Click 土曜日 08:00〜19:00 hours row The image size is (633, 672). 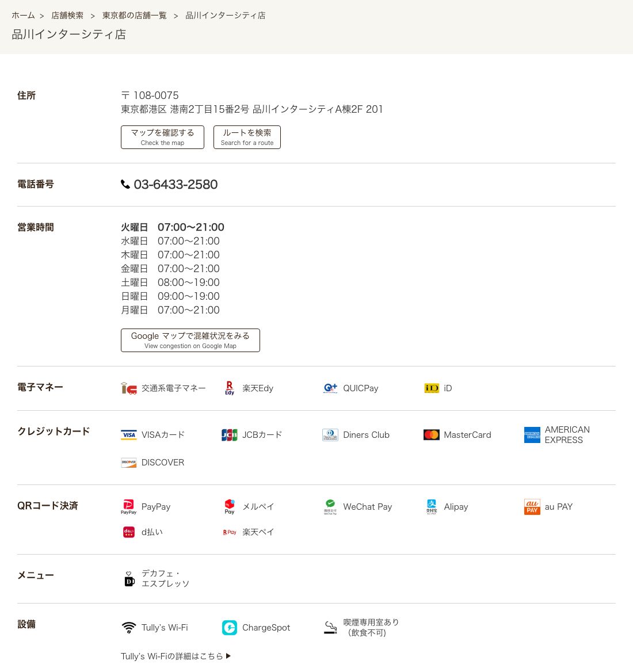pyautogui.click(x=170, y=282)
